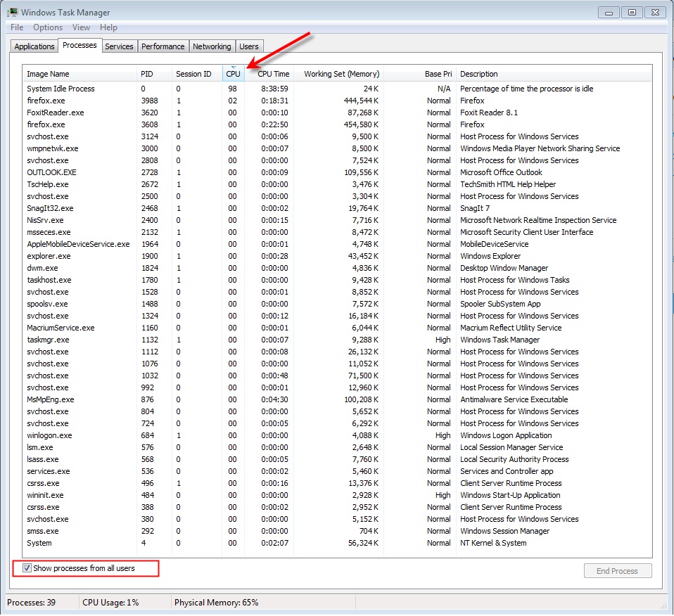Maximize the Task Manager window

pyautogui.click(x=632, y=13)
